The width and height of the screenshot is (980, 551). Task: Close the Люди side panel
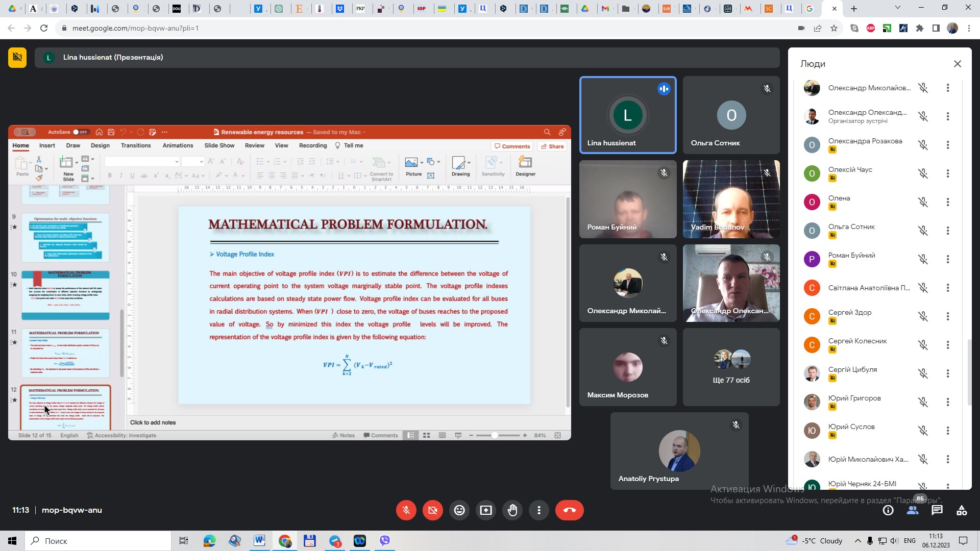pos(958,64)
